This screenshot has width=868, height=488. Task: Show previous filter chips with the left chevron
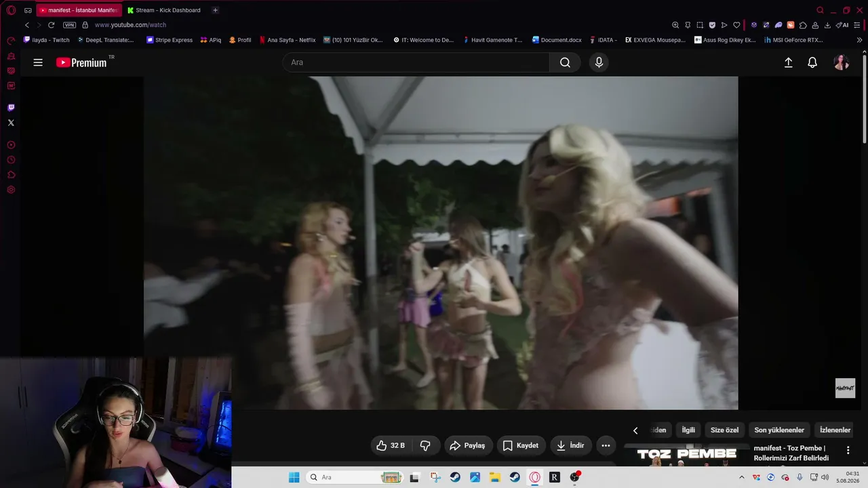635,430
